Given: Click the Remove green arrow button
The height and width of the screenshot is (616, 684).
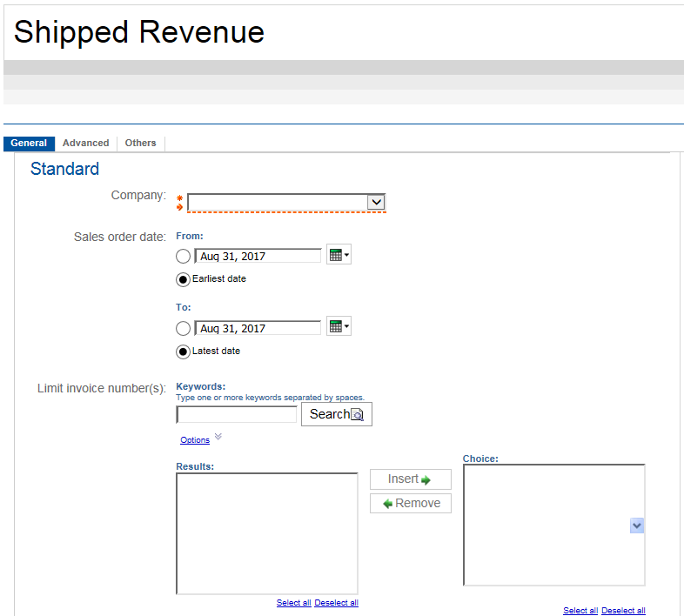Looking at the screenshot, I should coord(410,504).
